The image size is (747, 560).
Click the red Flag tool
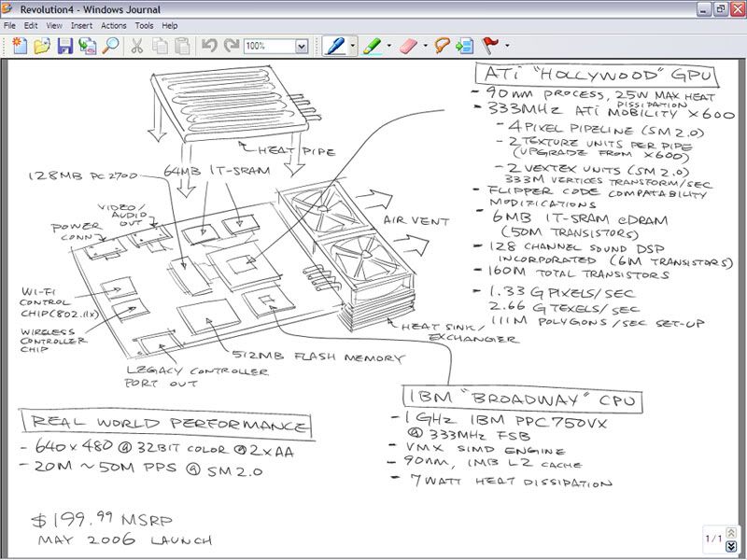490,46
